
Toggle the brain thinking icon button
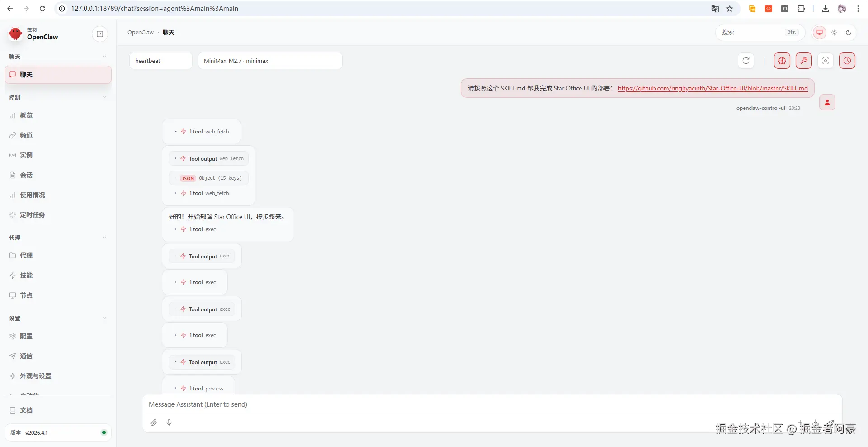coord(782,61)
